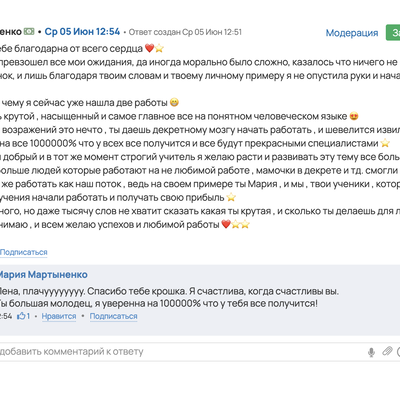Click the two star emojis ending the review
400x400 pixels.
240,224
